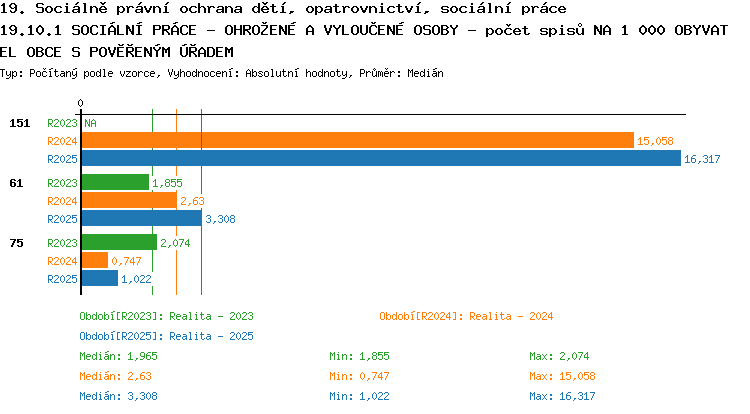
Task: Click the blue bar valued 3,308
Action: 142,218
